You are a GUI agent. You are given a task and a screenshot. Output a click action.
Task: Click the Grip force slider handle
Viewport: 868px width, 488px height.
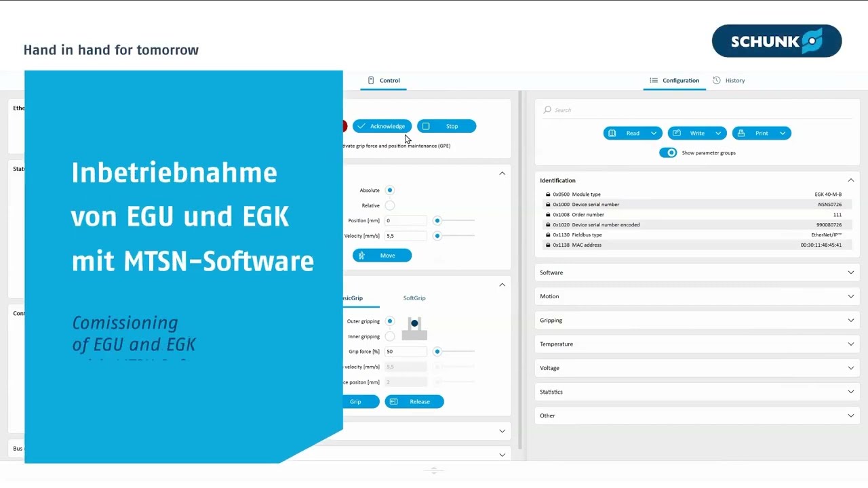(437, 352)
